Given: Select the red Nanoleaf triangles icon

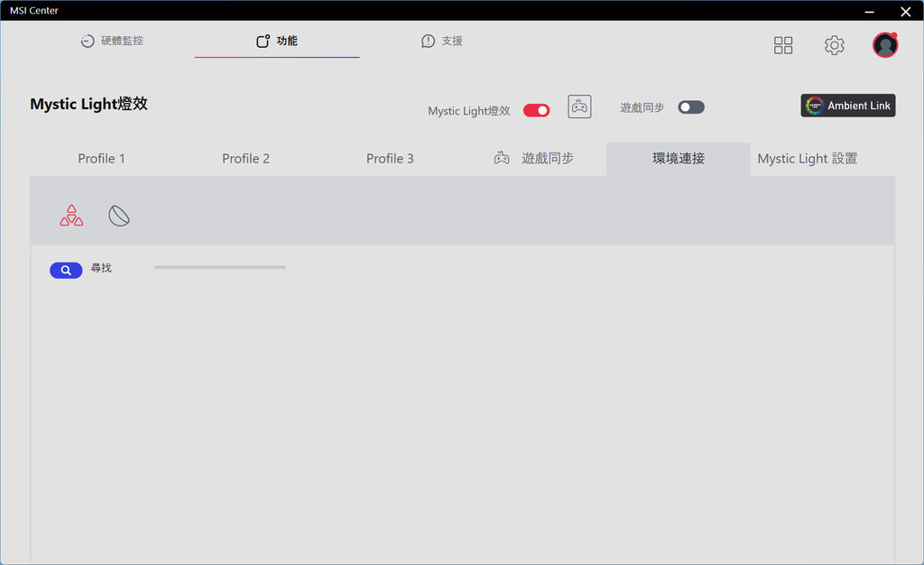Looking at the screenshot, I should [71, 216].
